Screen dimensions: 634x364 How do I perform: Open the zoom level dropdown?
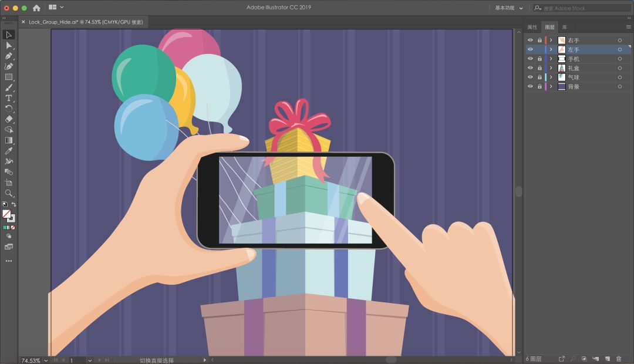coord(46,360)
